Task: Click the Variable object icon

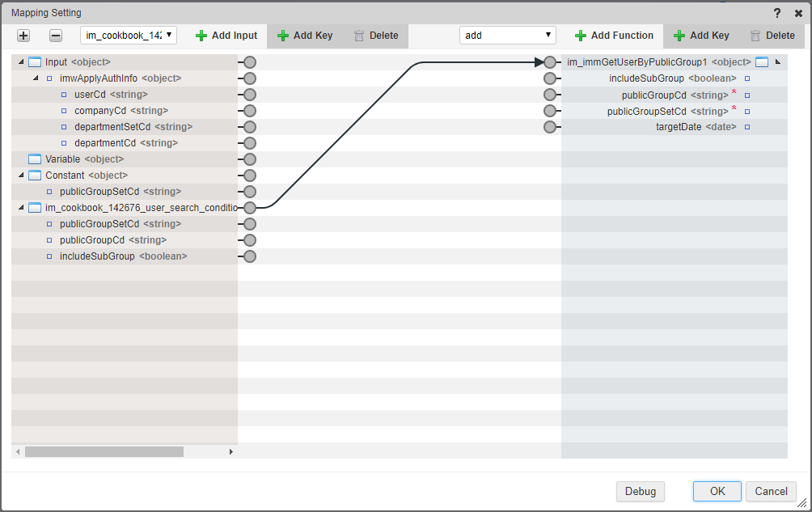Action: point(35,159)
